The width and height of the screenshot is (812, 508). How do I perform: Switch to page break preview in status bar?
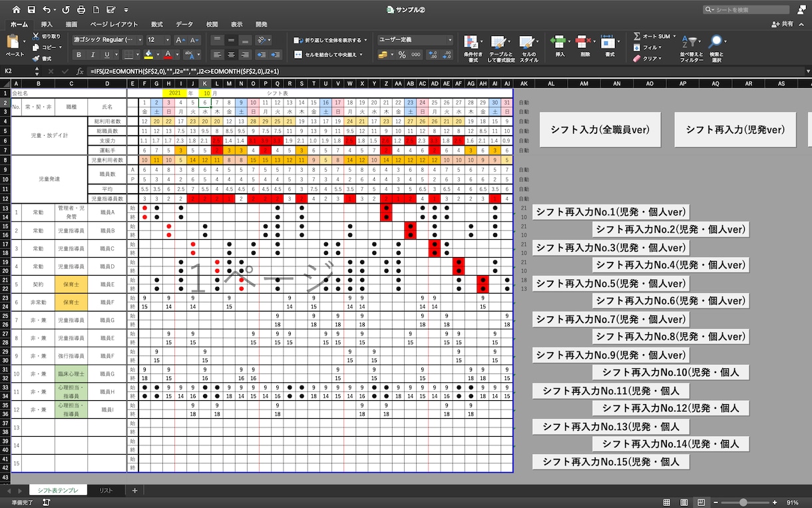[701, 502]
